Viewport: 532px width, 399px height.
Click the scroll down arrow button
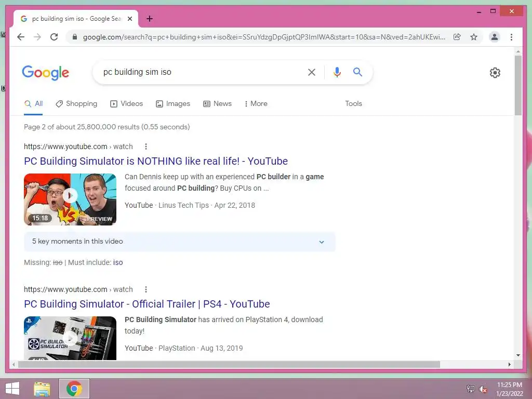518,355
